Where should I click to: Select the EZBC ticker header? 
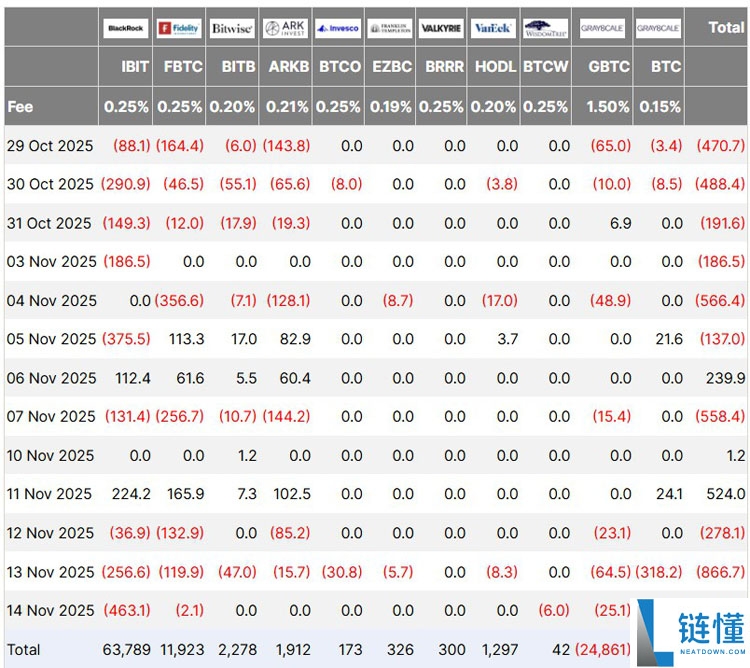coord(392,66)
